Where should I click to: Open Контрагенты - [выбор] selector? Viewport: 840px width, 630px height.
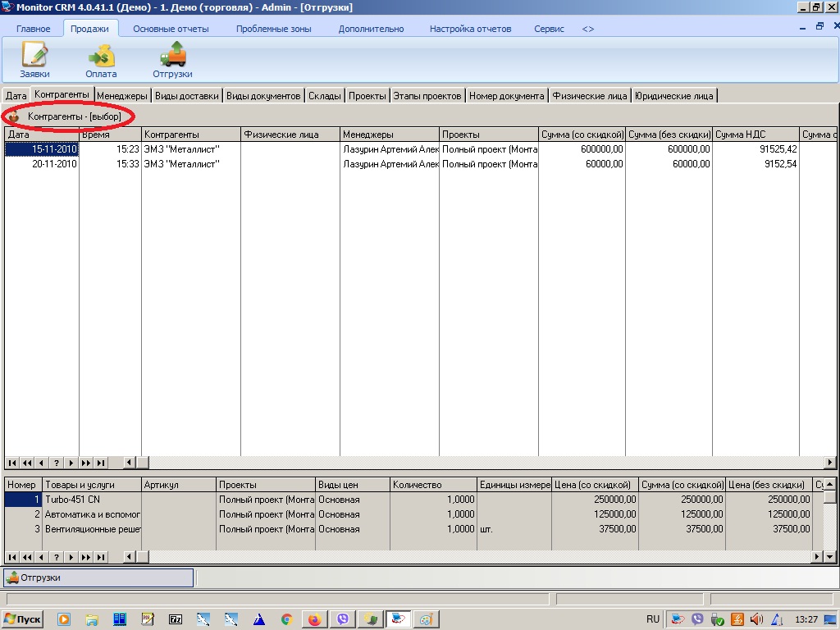[74, 117]
